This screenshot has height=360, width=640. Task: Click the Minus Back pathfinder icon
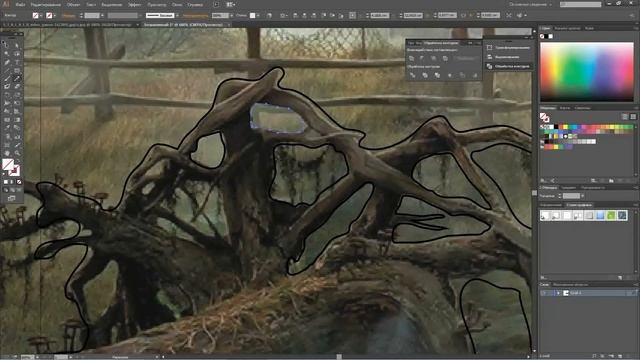[x=475, y=75]
